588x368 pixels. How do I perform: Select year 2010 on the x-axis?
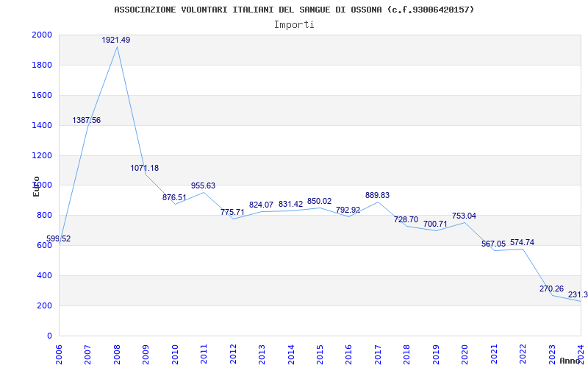(175, 354)
